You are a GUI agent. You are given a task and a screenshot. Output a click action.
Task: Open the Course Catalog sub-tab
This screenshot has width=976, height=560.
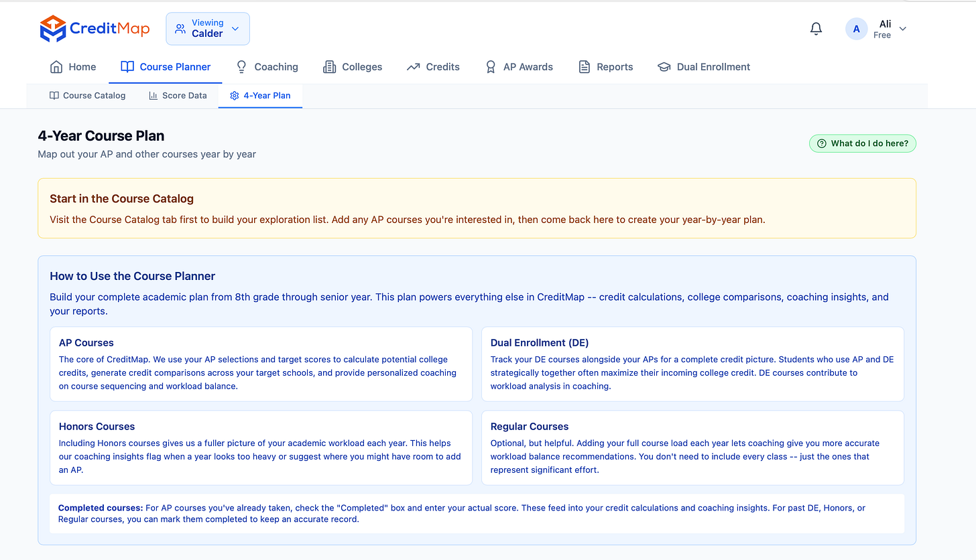pos(88,96)
